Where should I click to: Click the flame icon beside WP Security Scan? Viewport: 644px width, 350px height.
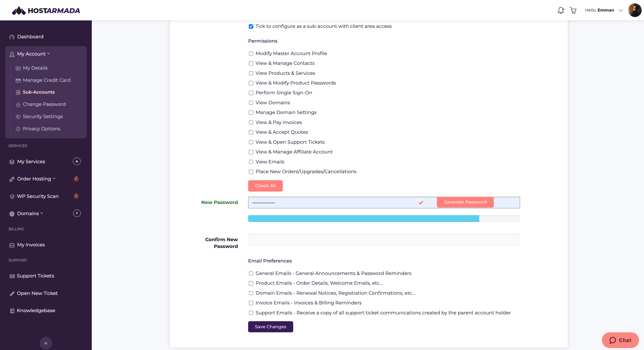76,196
